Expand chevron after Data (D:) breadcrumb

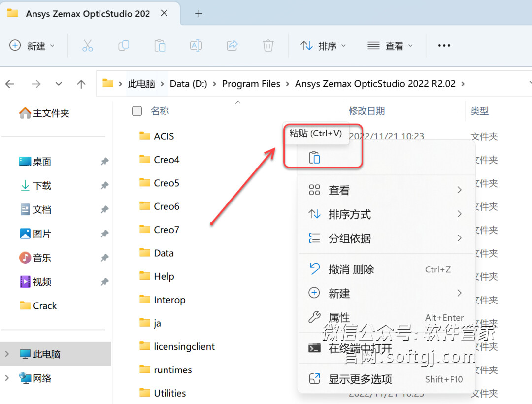(x=214, y=84)
